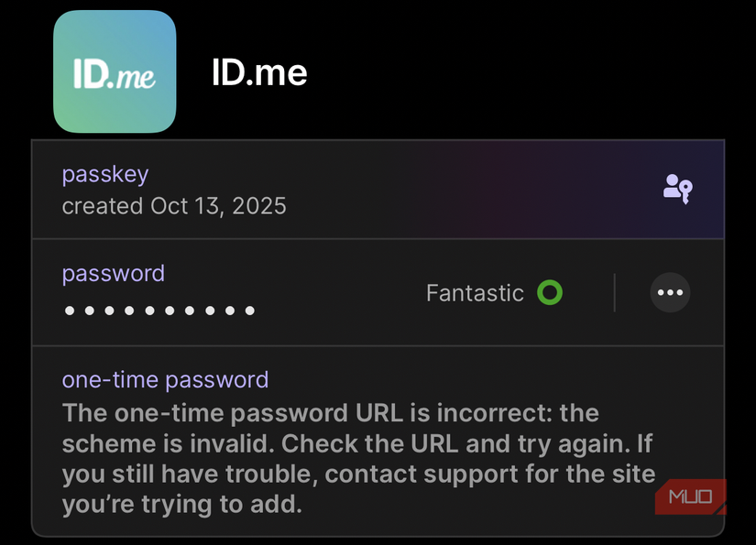Click the "you're trying to add." line
Viewport: 756px width, 545px height.
[x=181, y=504]
